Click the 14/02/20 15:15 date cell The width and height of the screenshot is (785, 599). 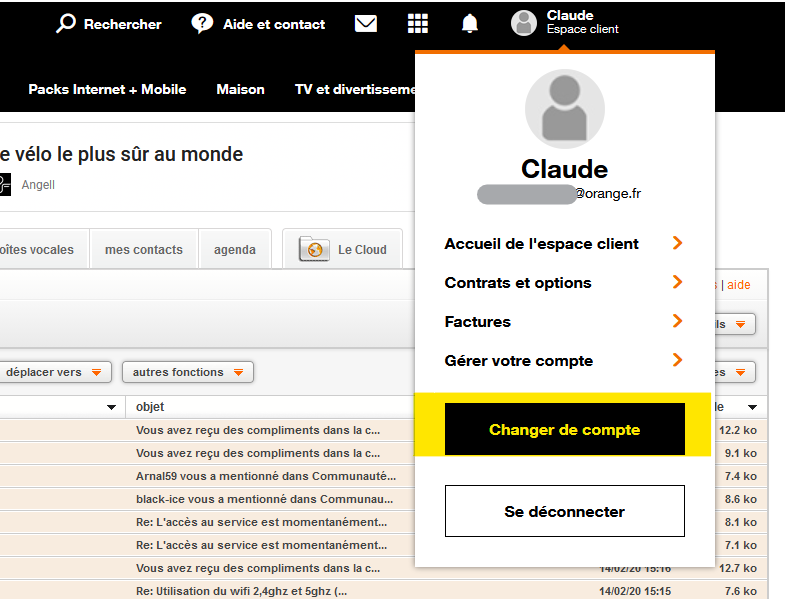635,591
